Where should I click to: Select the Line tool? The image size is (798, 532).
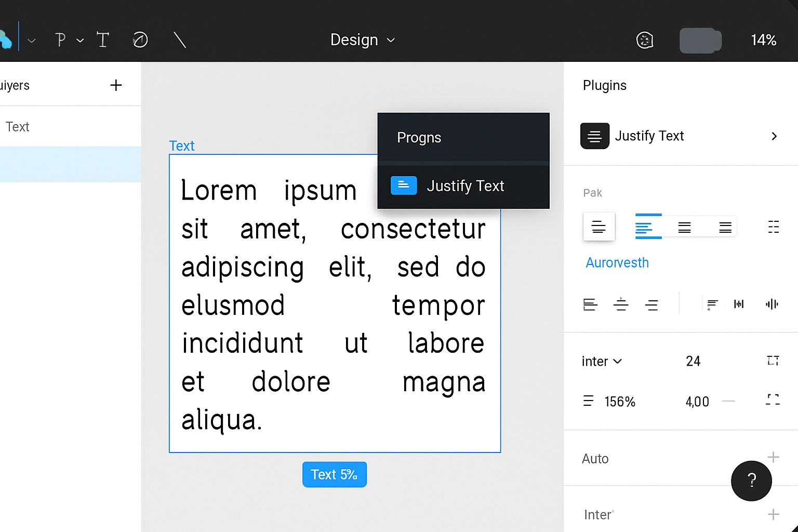click(x=179, y=39)
